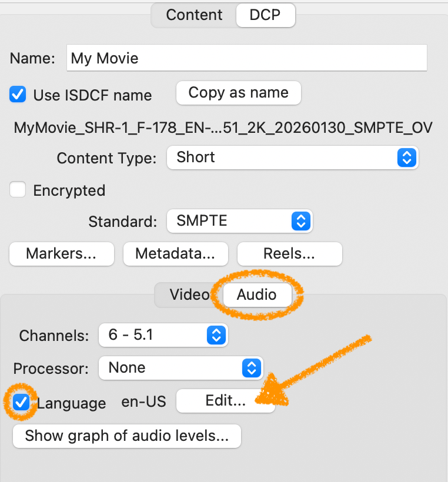Click the Metadata... button
The height and width of the screenshot is (482, 448).
[175, 254]
